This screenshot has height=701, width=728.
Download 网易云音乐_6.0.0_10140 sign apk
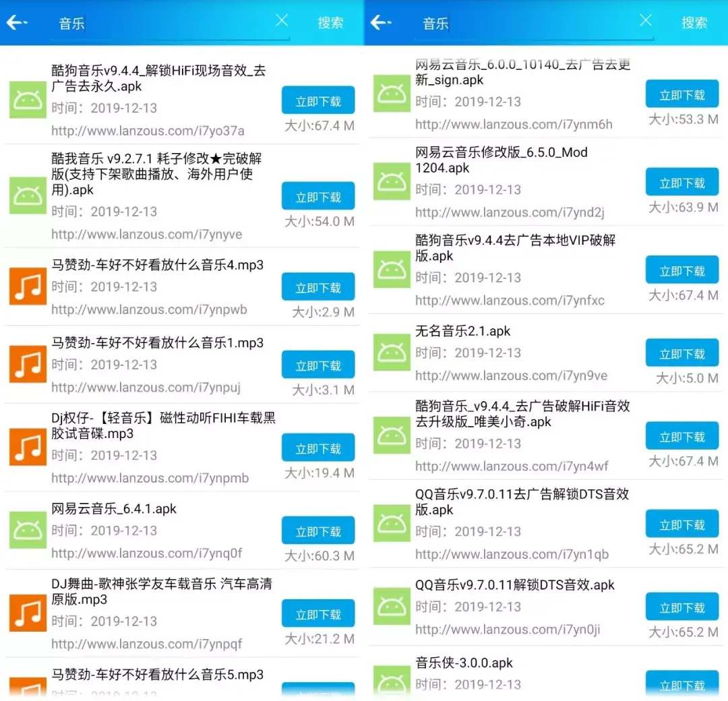pos(682,94)
